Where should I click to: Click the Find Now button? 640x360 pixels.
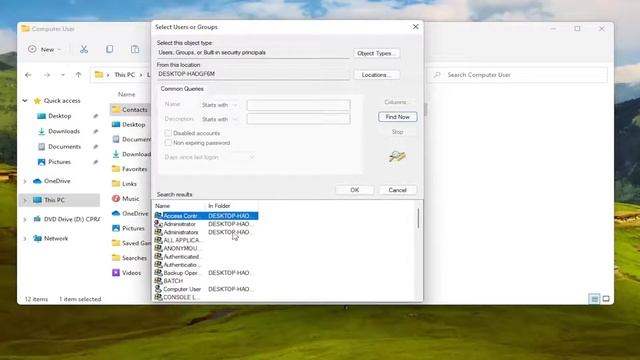397,117
